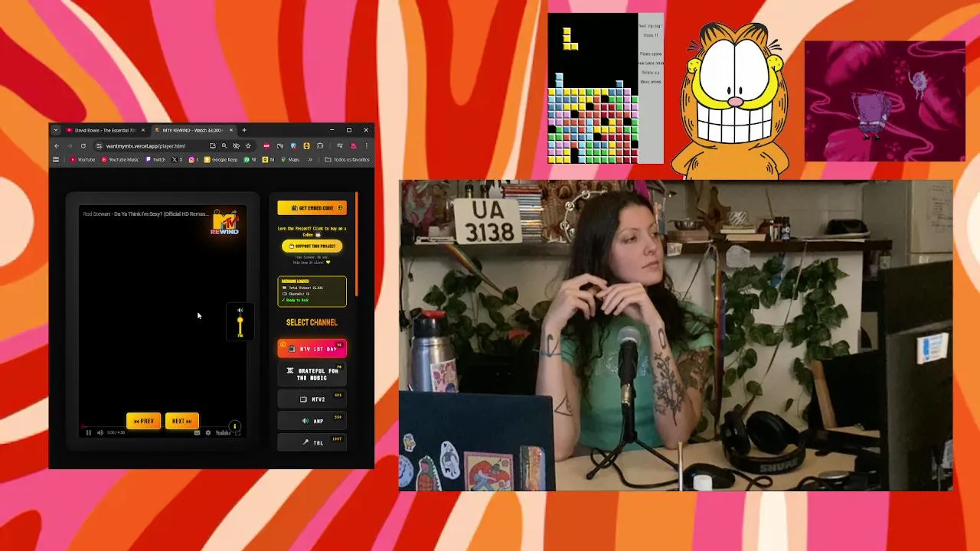Click the round yellow info button
This screenshot has width=980, height=551.
[235, 426]
